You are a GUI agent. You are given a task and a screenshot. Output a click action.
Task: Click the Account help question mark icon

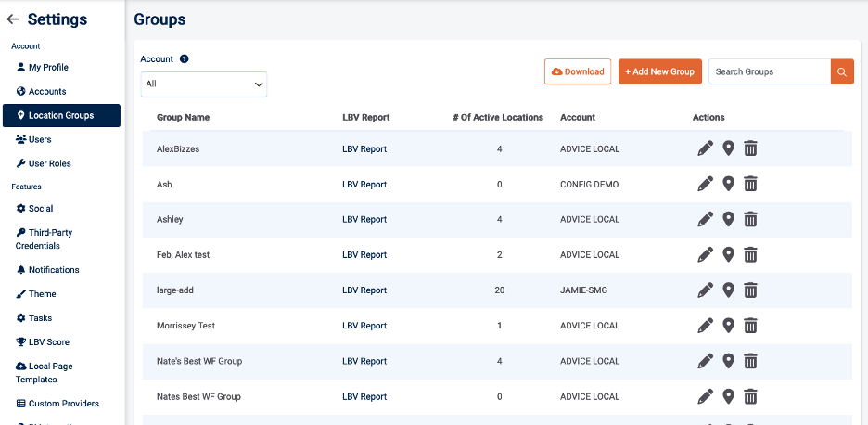185,59
